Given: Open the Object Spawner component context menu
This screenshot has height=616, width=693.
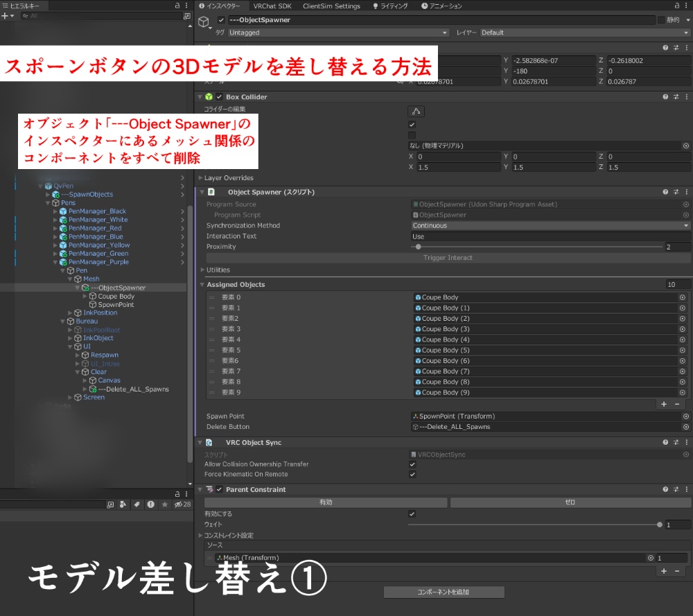Looking at the screenshot, I should (687, 192).
